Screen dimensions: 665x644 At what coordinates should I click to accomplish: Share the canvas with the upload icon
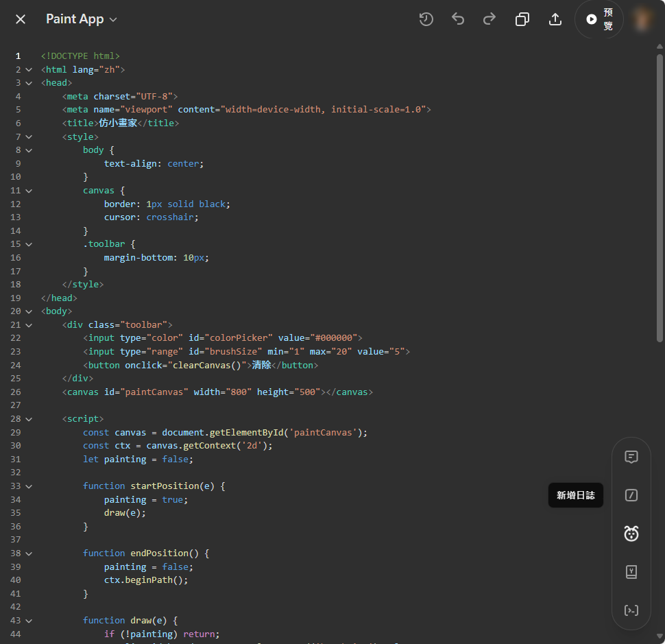[x=555, y=19]
